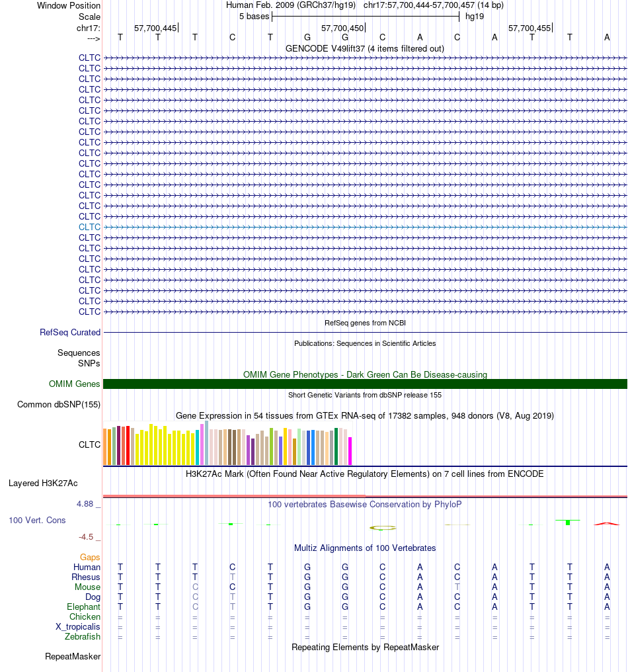Click the 'SNPs' publications label
Screen dimensions: 628x672
pos(89,363)
